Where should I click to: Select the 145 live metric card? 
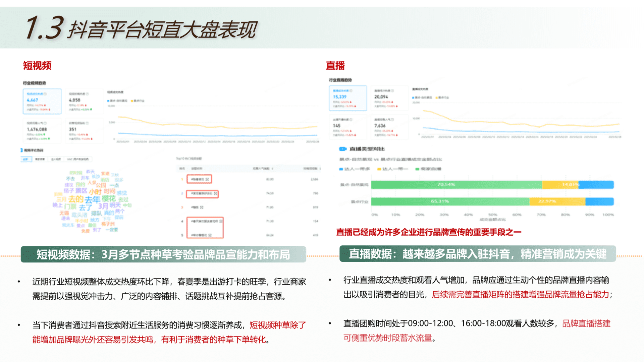point(348,127)
